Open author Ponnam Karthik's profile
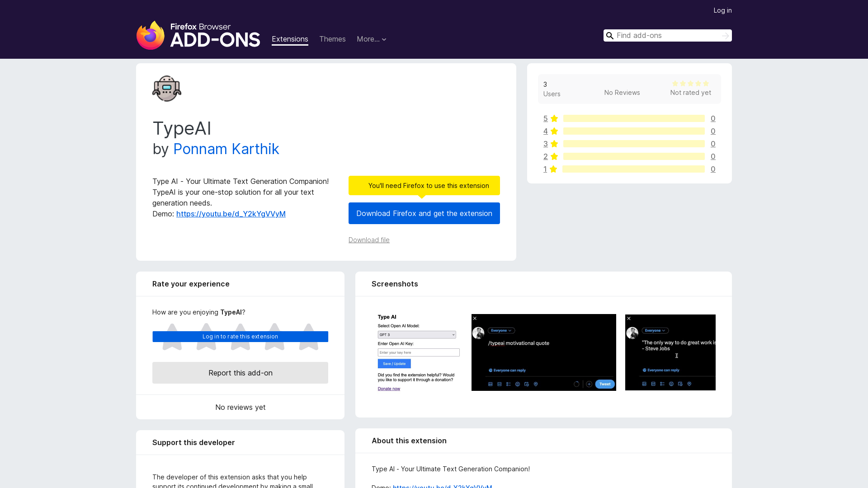The image size is (868, 488). click(226, 149)
